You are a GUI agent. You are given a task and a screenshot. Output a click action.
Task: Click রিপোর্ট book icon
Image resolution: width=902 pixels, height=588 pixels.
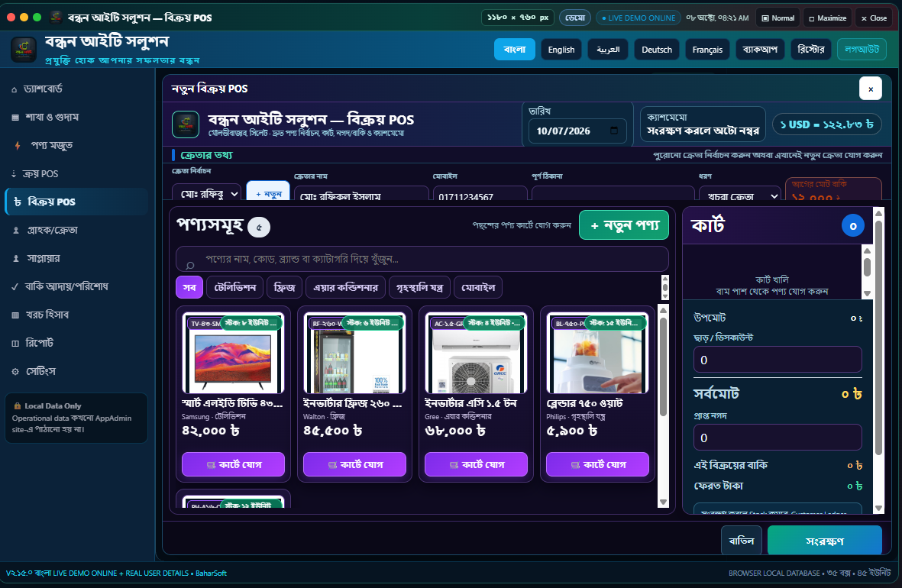(x=15, y=344)
